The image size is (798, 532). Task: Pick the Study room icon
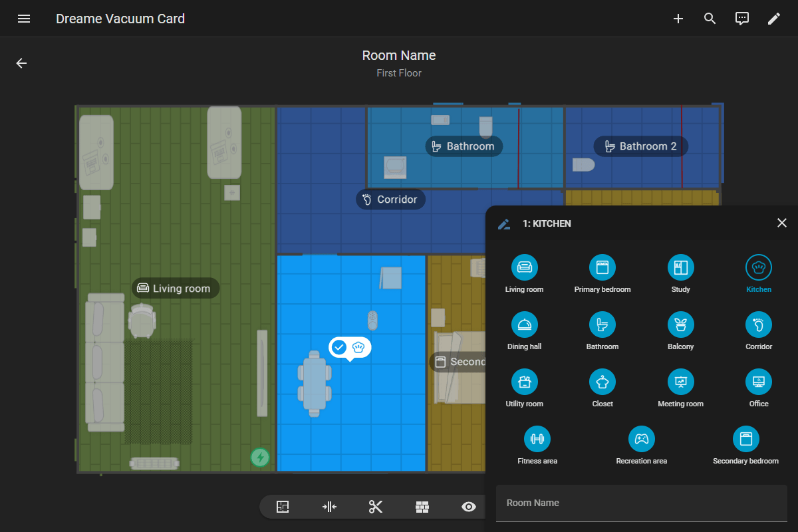coord(680,267)
